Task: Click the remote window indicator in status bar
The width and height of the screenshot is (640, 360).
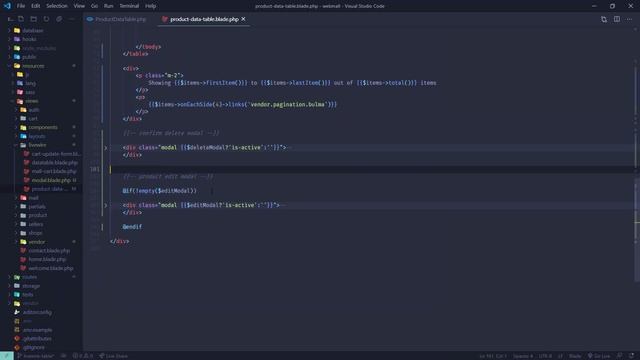Action: click(x=7, y=356)
